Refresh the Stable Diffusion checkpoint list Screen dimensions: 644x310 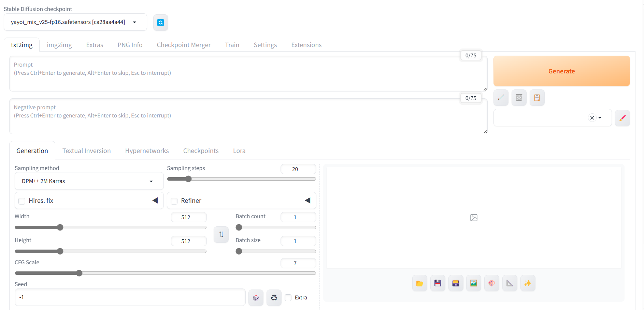pyautogui.click(x=160, y=22)
